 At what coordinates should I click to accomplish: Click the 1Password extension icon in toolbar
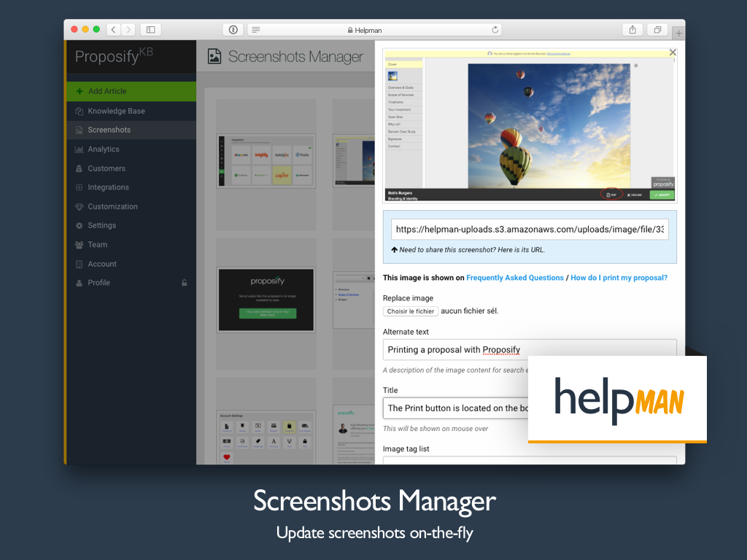(x=233, y=29)
